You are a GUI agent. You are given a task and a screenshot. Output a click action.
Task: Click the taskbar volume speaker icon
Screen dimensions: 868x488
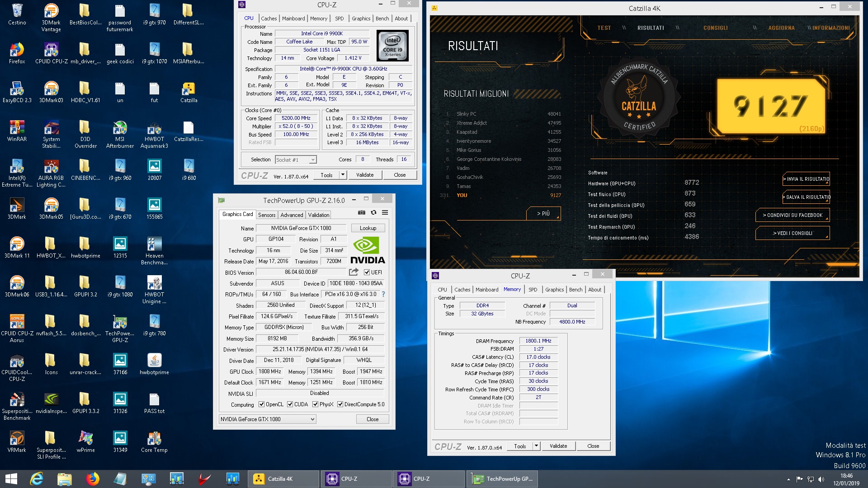(821, 479)
